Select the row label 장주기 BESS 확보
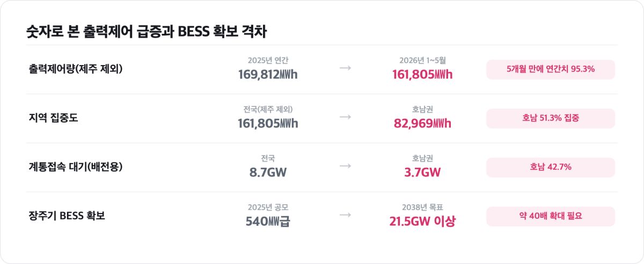The width and height of the screenshot is (644, 264). coord(67,216)
